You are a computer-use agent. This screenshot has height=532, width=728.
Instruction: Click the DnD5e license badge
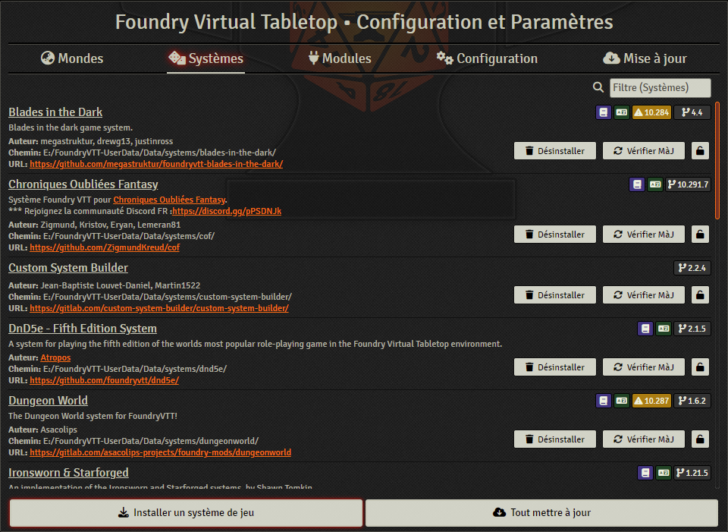[x=663, y=329]
